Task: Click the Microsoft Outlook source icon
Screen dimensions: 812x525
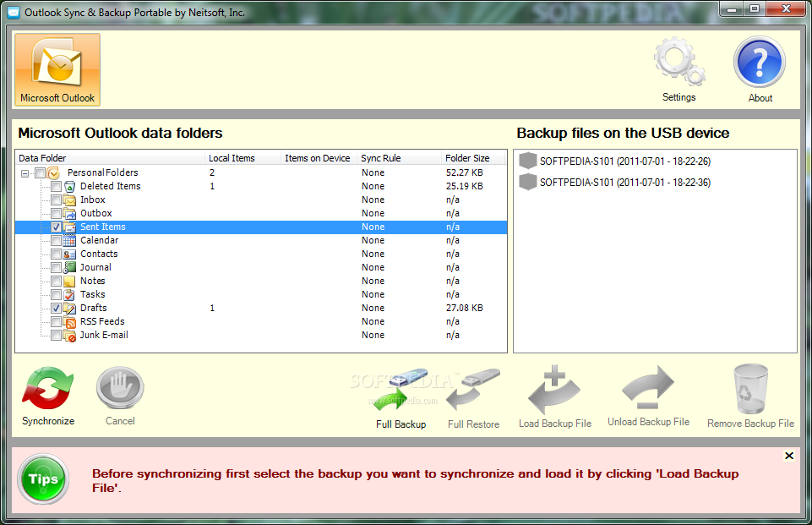Action: 57,70
